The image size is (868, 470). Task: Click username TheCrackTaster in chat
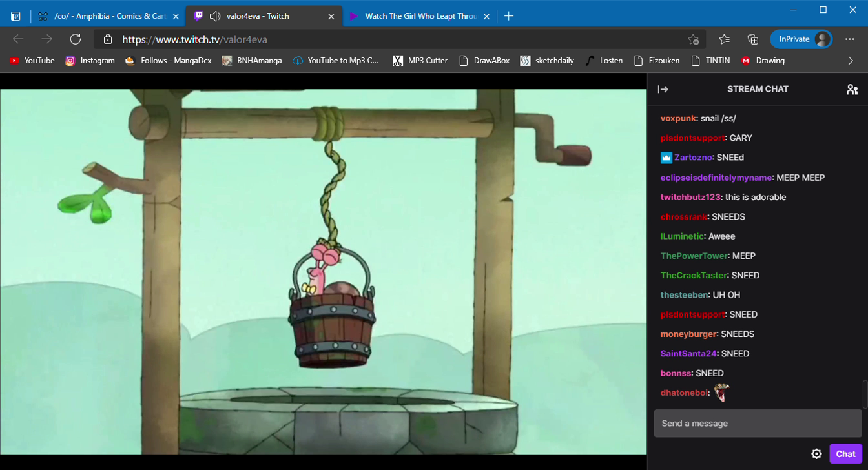point(694,275)
